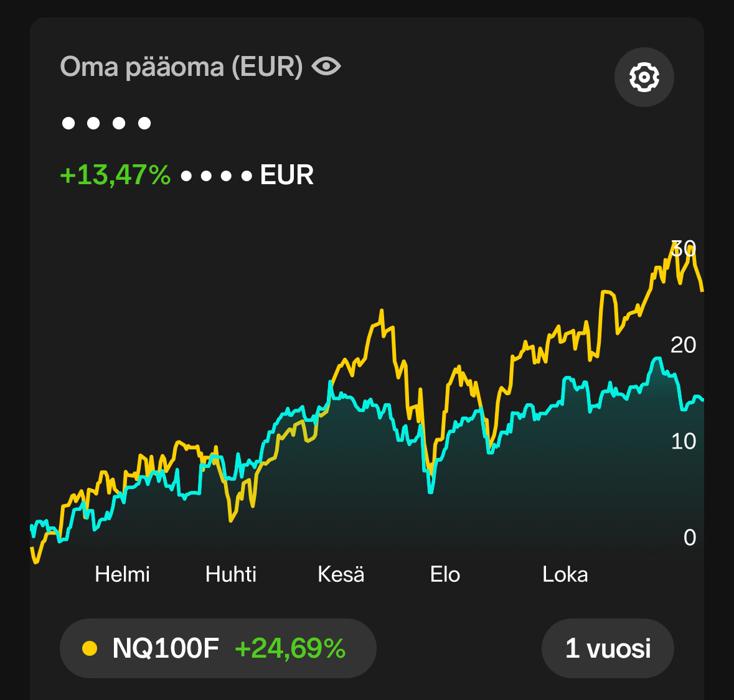The height and width of the screenshot is (700, 734).
Task: Select the Helmi label on the time axis
Action: coord(122,574)
